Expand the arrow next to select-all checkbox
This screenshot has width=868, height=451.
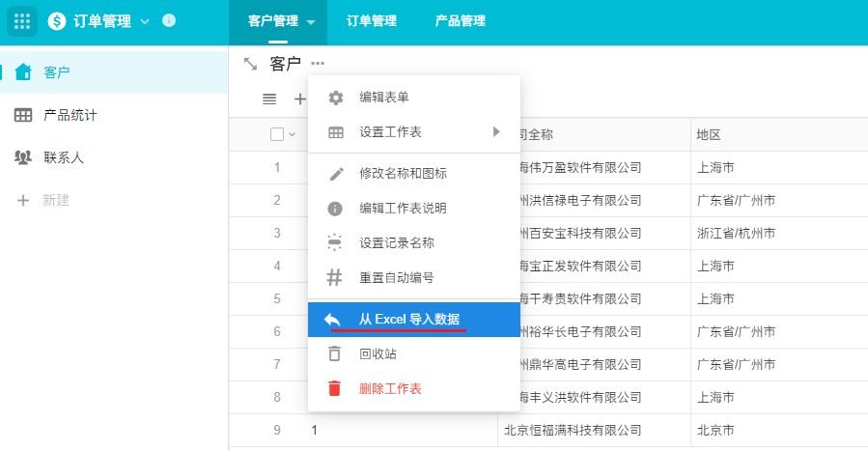[292, 134]
